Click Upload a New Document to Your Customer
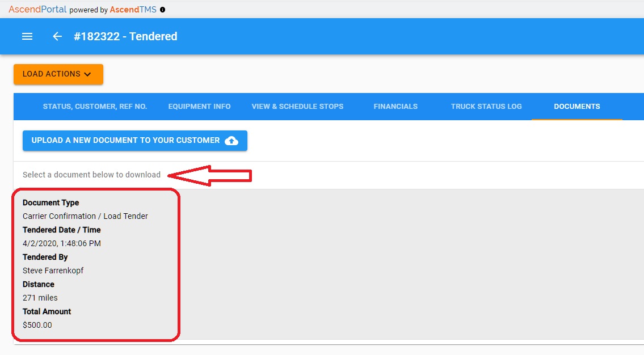This screenshot has width=644, height=355. pos(134,141)
